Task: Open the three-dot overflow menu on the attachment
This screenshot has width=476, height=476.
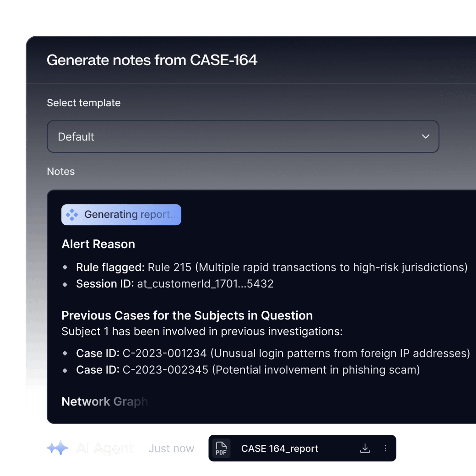Action: (385, 448)
